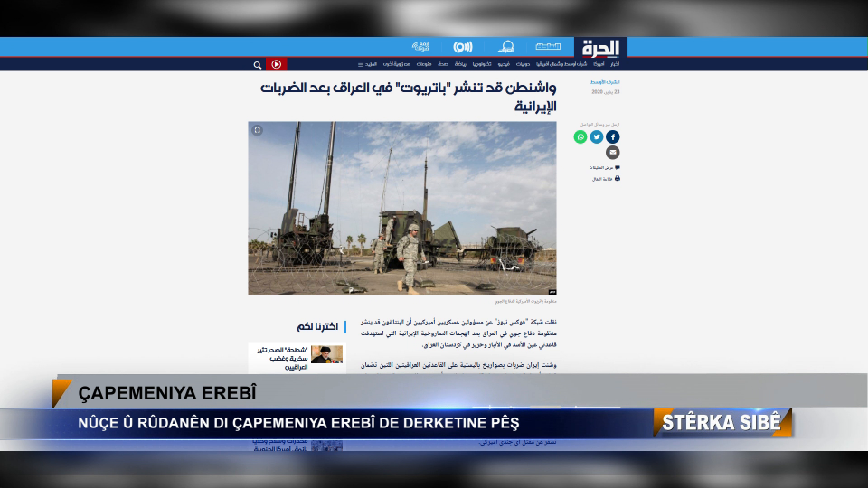Open the Sadr recommended article thumbnail
Screen dimensions: 868x488
coord(326,354)
